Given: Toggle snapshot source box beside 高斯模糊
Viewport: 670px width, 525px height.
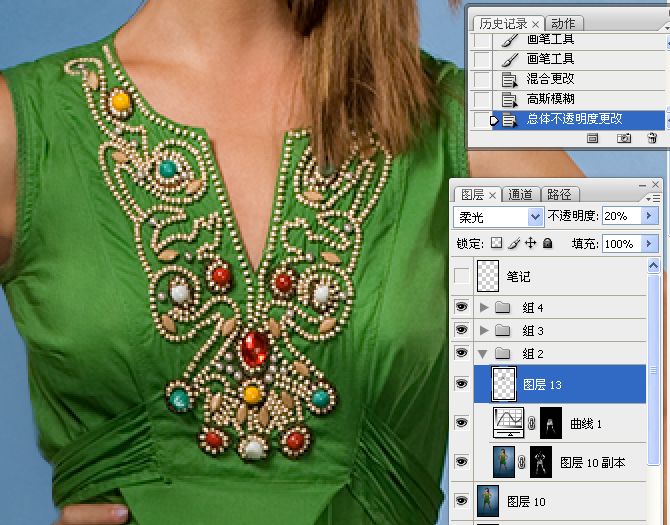Looking at the screenshot, I should (x=482, y=99).
